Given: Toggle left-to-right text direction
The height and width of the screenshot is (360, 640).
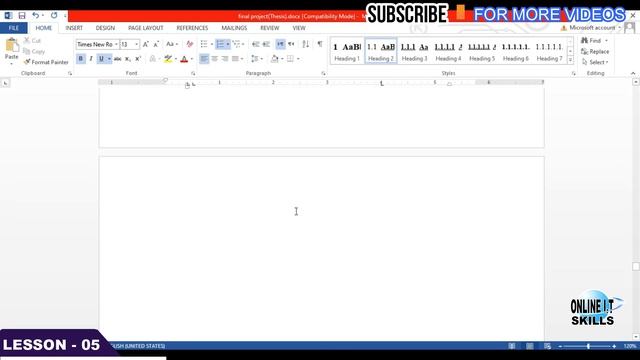Looking at the screenshot, I should (280, 44).
